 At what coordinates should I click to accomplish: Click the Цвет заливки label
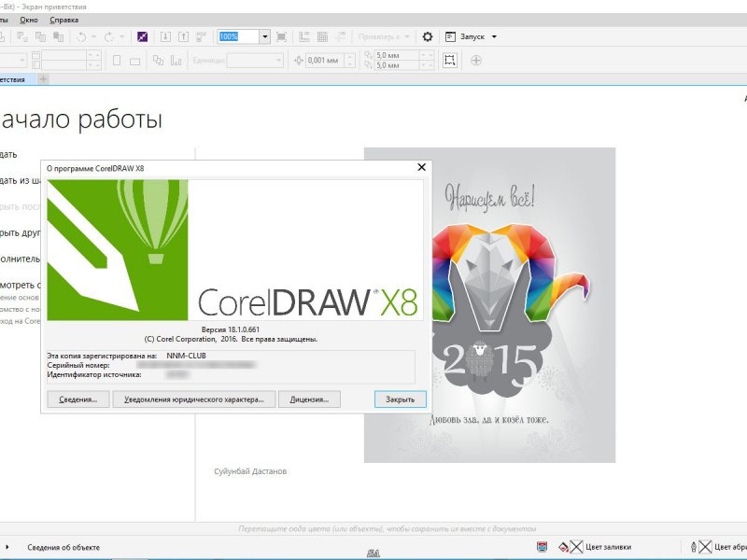(x=609, y=547)
